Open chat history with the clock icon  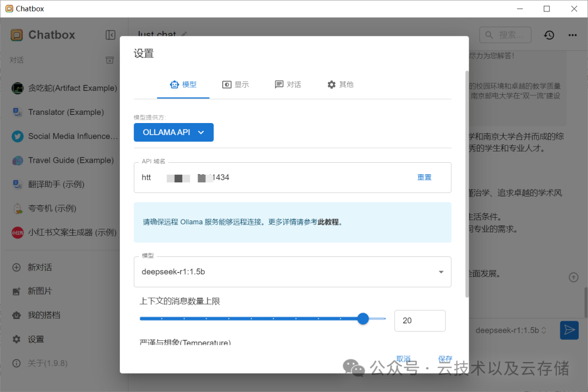point(549,35)
